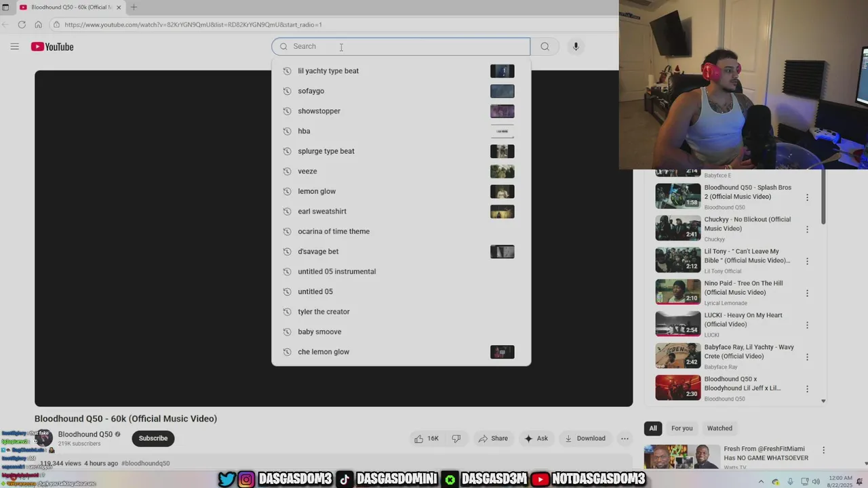This screenshot has height=488, width=868.
Task: Choose the 'd'savage bet' suggestion
Action: tap(401, 251)
